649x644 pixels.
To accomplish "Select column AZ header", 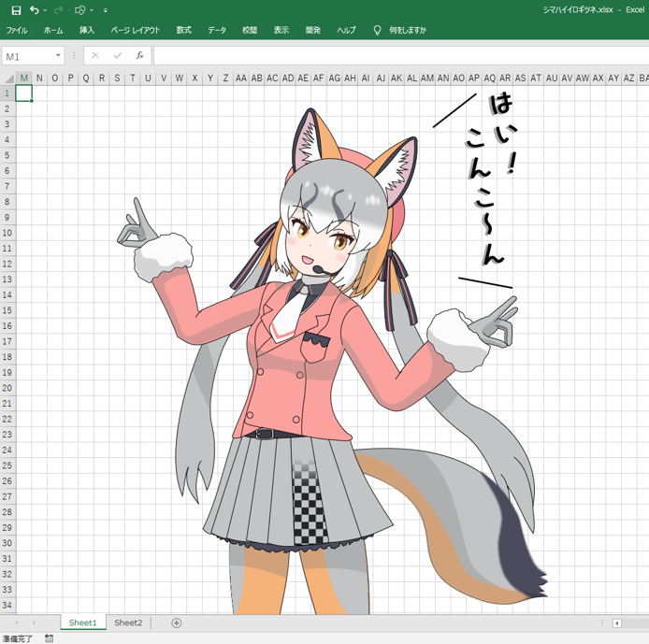I will (x=629, y=78).
